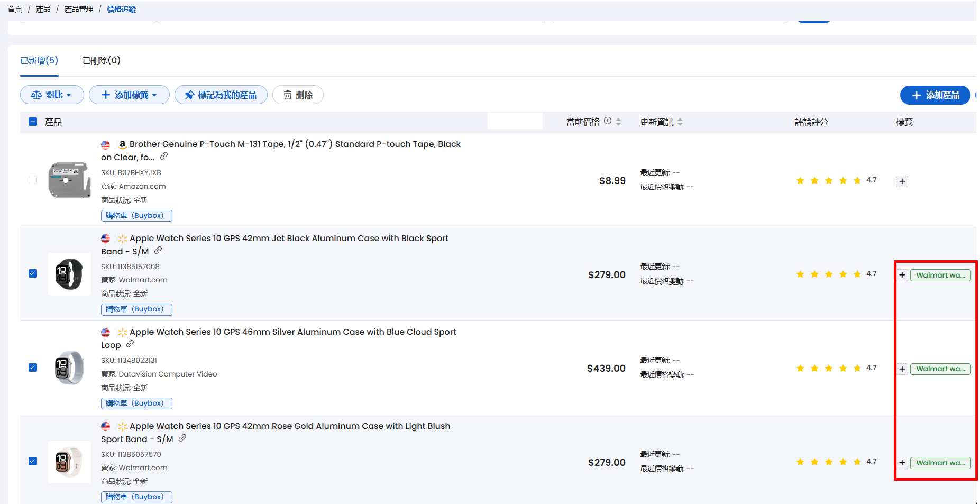980x504 pixels.
Task: Open the Brother Genuine P-Touch M-131 Tape title
Action: coord(281,151)
